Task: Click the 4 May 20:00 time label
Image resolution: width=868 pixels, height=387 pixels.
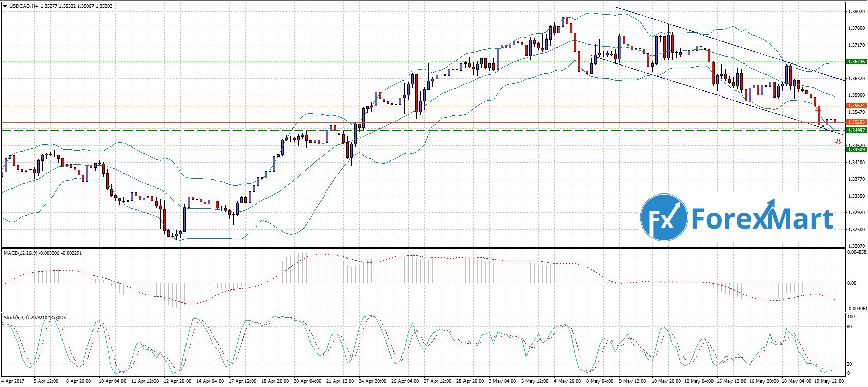Action: pyautogui.click(x=567, y=381)
